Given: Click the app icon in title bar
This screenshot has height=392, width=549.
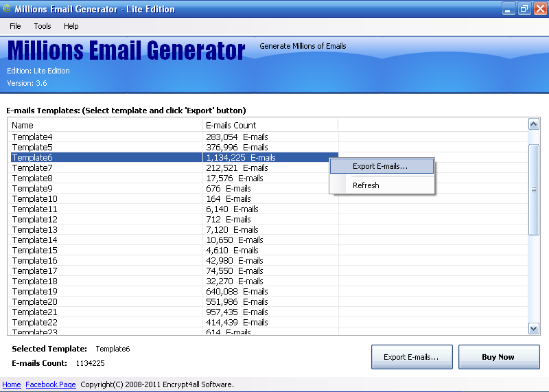Looking at the screenshot, I should pyautogui.click(x=6, y=8).
